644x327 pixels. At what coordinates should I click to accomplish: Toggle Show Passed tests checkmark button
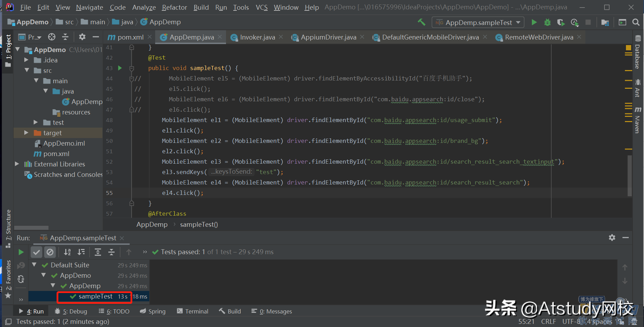point(36,252)
